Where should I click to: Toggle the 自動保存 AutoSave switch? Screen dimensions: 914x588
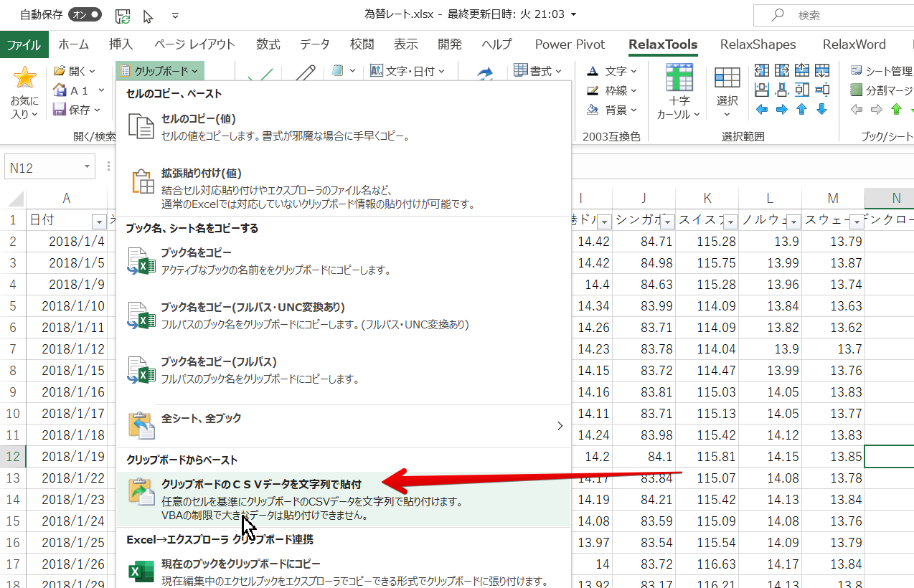(x=86, y=14)
